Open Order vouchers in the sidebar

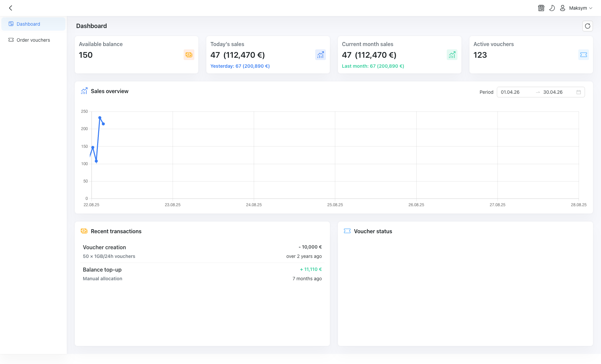pyautogui.click(x=33, y=40)
